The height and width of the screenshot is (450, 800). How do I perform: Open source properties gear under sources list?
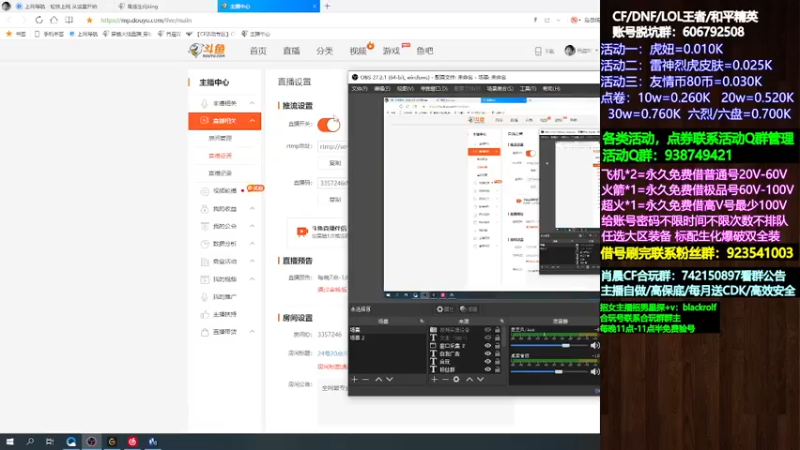coord(456,379)
